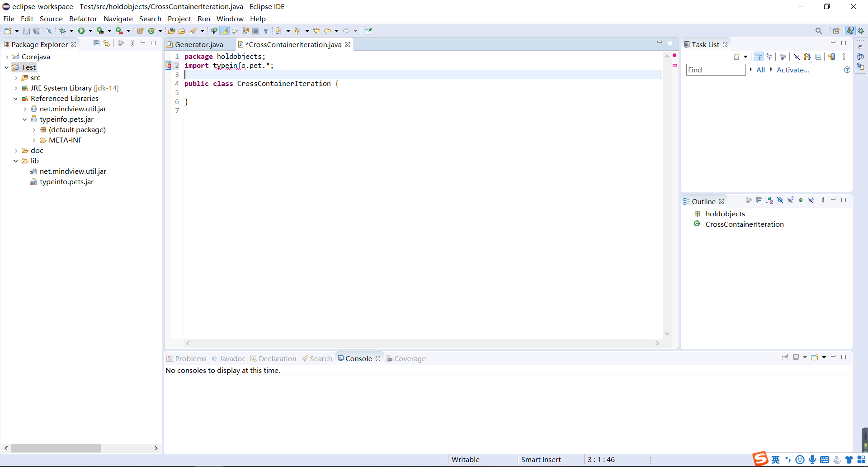Screen dimensions: 868x467
Task: Click the New Java Class toolbar icon
Action: pyautogui.click(x=151, y=31)
